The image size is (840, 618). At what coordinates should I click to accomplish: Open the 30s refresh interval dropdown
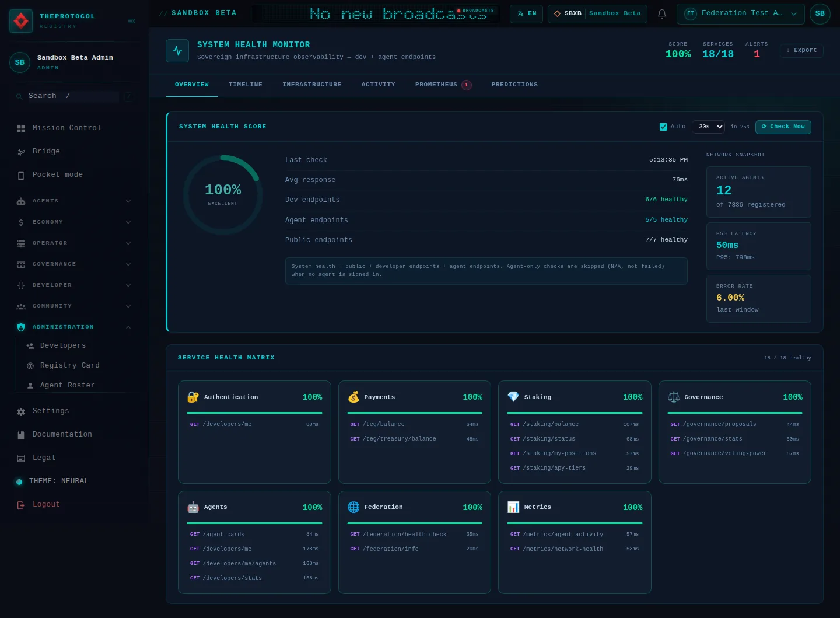[708, 127]
